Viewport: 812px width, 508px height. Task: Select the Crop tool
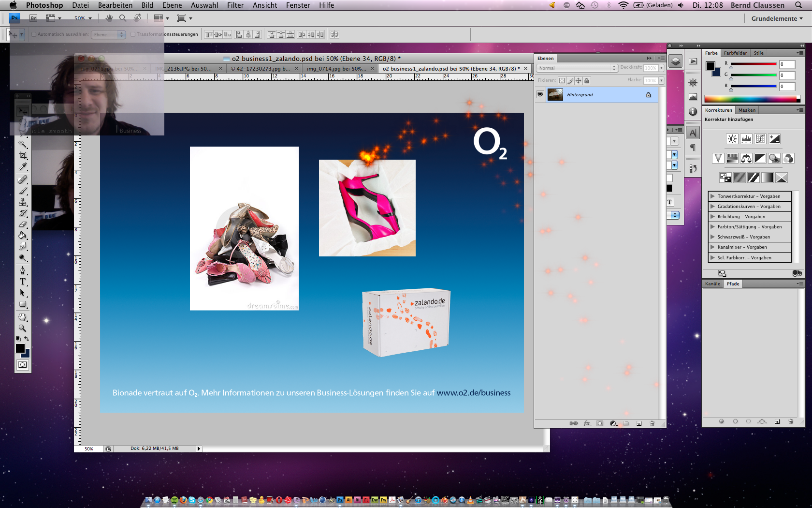click(23, 155)
